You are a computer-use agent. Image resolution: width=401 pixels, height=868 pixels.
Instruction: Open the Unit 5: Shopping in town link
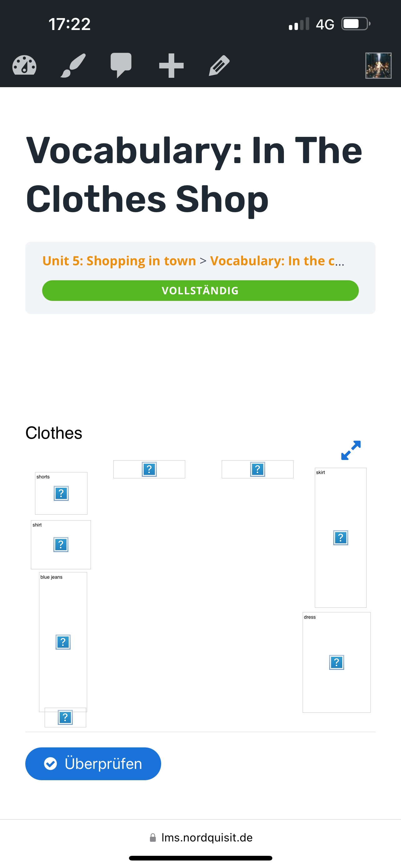click(119, 261)
